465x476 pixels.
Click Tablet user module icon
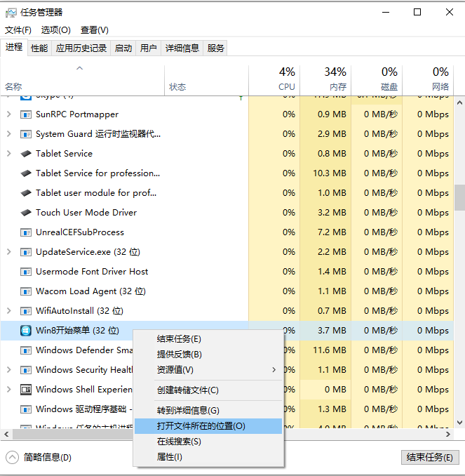click(x=26, y=193)
